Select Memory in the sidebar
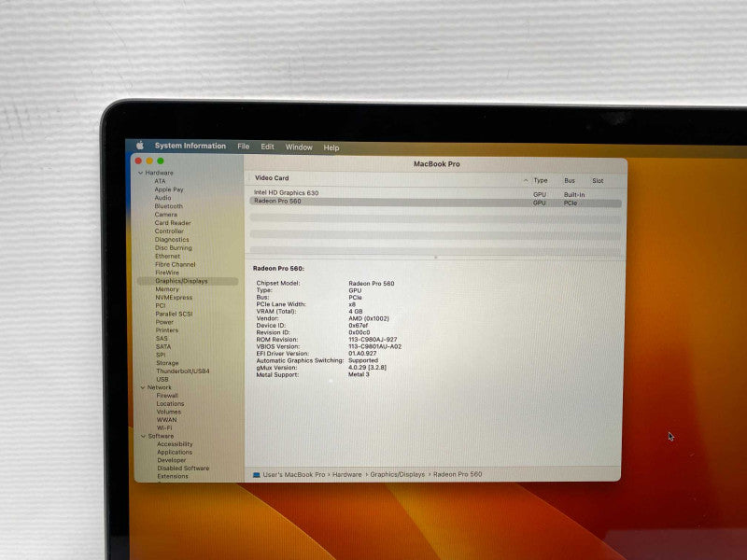 [x=167, y=289]
